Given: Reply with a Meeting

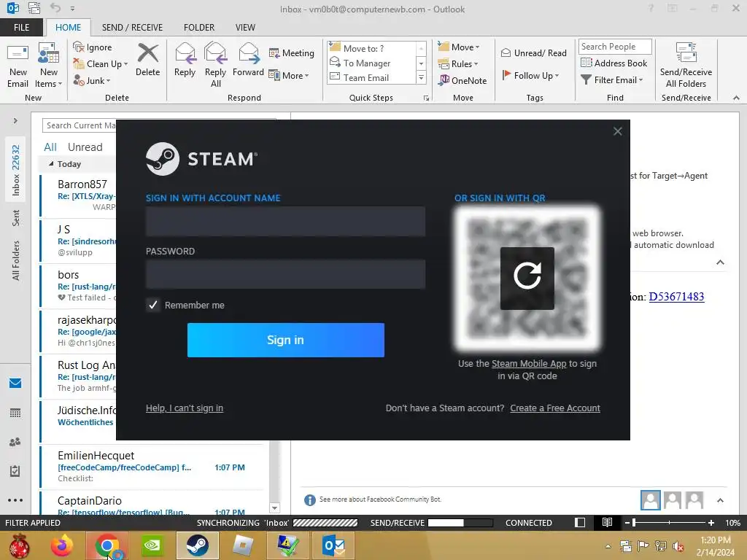Looking at the screenshot, I should point(292,52).
